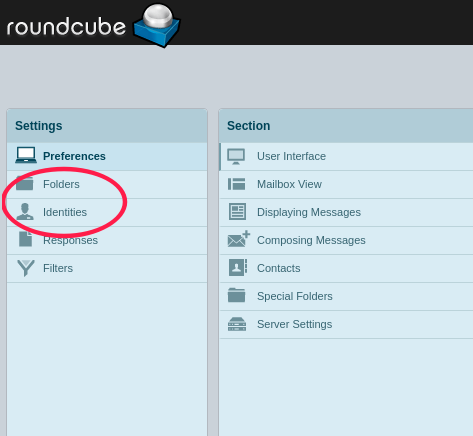The width and height of the screenshot is (473, 436).
Task: Click the Roundcube cube logo
Action: 157,25
